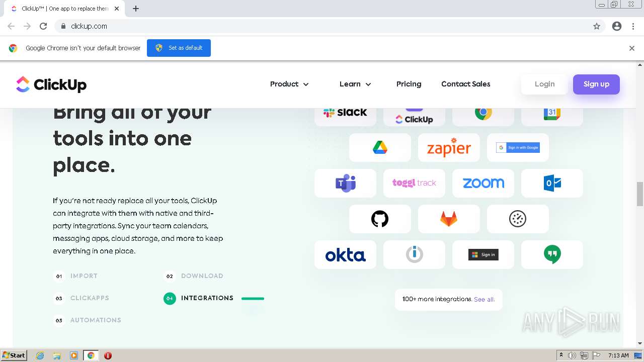Viewport: 644px width, 362px height.
Task: Open the red stop-sign taskbar icon
Action: click(x=108, y=355)
